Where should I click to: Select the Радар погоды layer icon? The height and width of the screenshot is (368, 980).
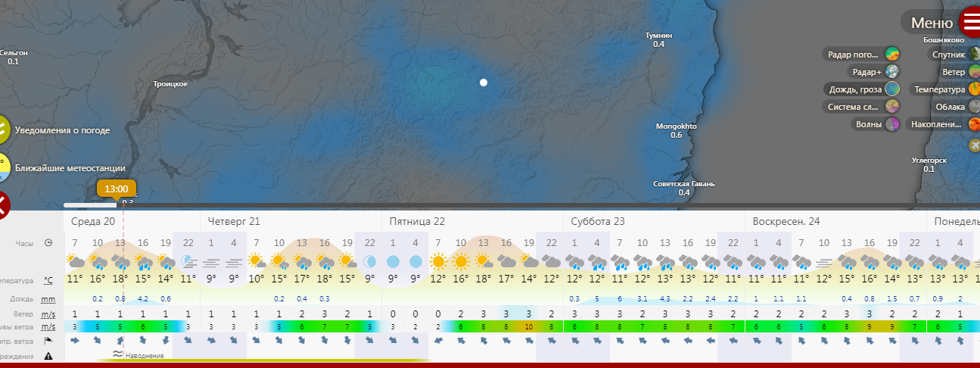893,54
